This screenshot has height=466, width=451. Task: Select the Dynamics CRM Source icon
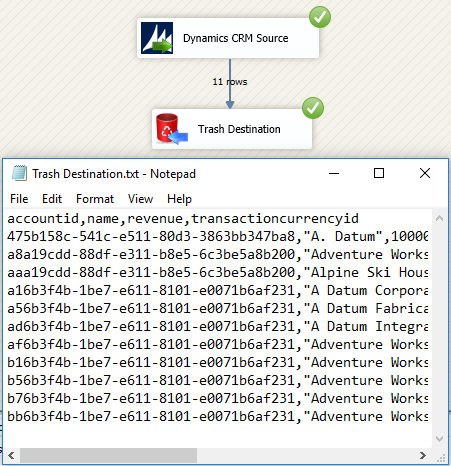(157, 38)
